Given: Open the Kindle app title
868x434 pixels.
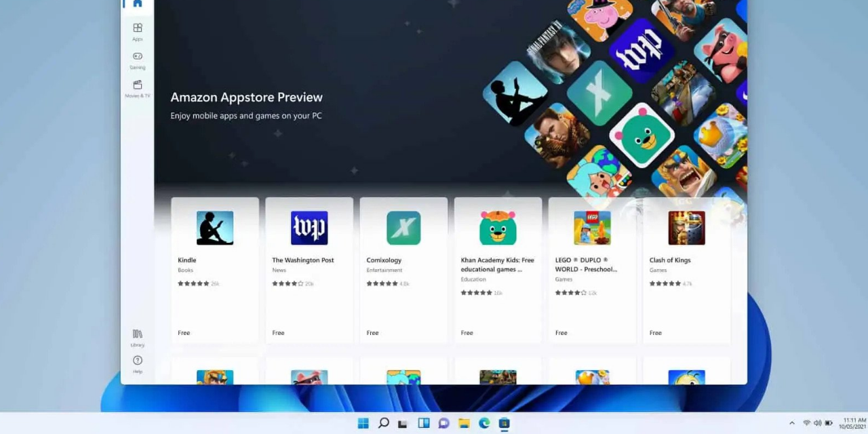Looking at the screenshot, I should point(187,260).
